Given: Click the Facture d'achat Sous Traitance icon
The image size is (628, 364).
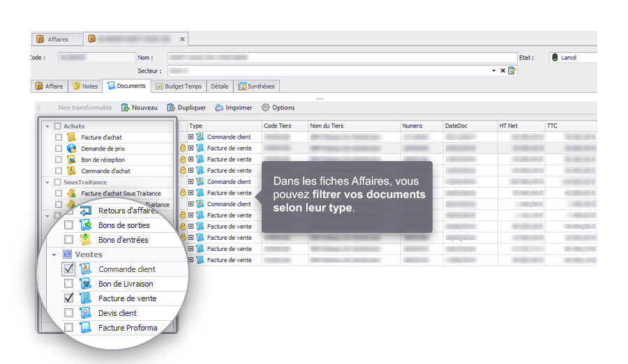Looking at the screenshot, I should [x=71, y=193].
